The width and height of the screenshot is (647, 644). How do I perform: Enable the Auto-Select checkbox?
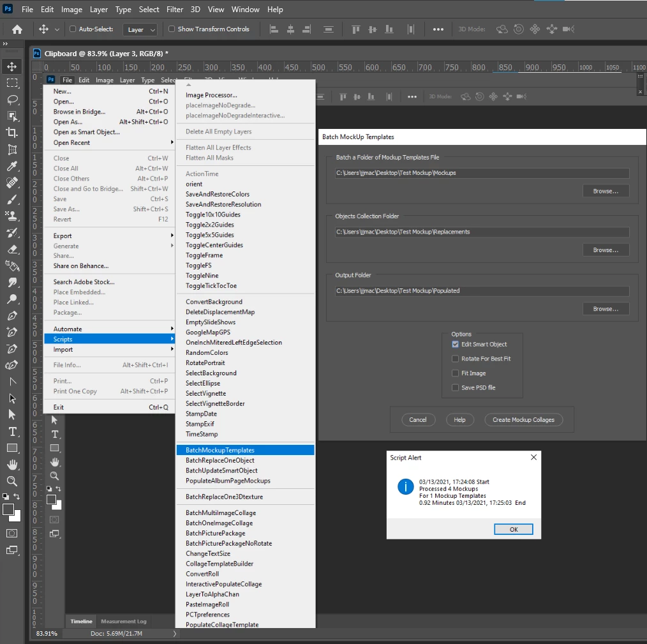73,29
